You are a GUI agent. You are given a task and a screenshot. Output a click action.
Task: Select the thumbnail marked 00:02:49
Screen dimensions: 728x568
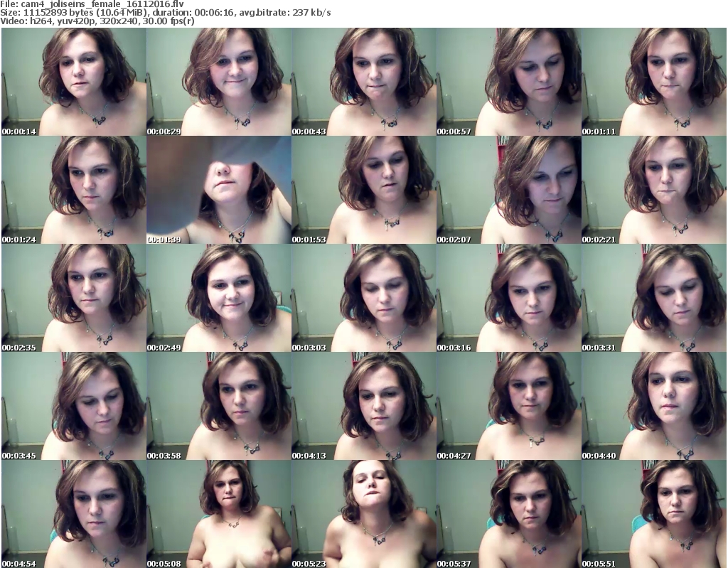point(219,298)
